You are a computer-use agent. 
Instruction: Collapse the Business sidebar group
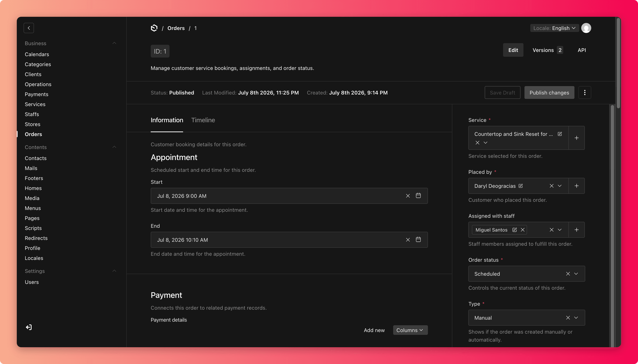114,43
